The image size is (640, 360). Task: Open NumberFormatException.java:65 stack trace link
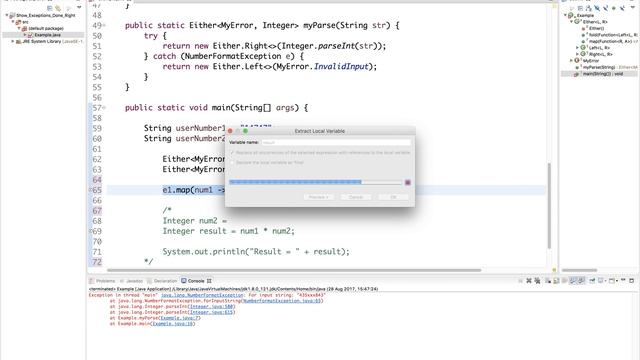282,301
